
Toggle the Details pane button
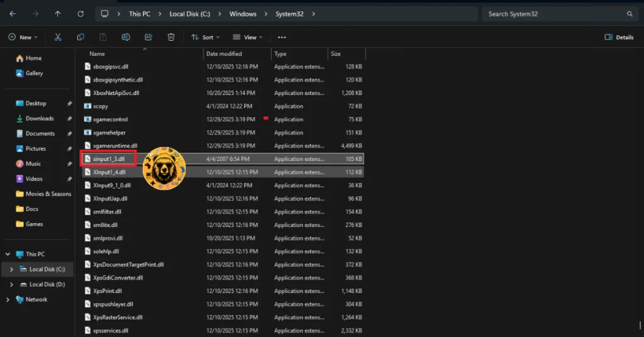tap(619, 37)
